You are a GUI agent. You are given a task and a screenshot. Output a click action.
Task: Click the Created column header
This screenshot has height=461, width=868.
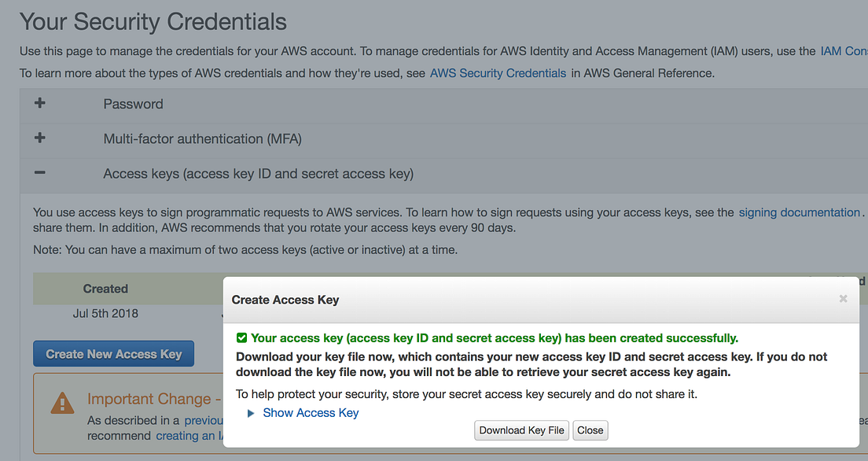(105, 289)
